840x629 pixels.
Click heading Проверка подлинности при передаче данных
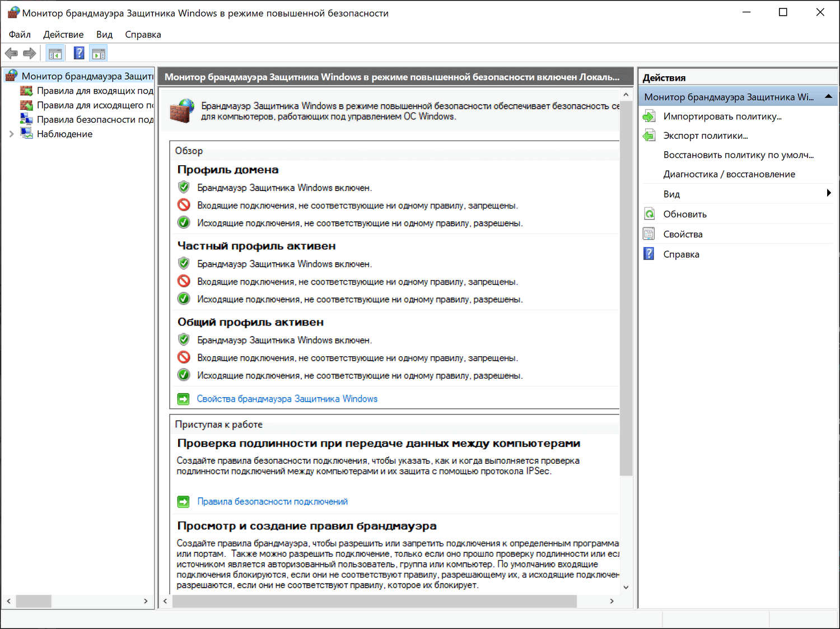[x=379, y=443]
